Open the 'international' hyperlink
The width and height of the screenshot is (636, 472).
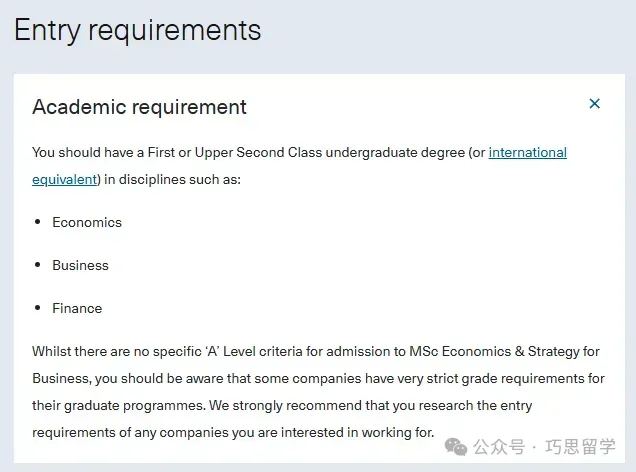coord(527,153)
